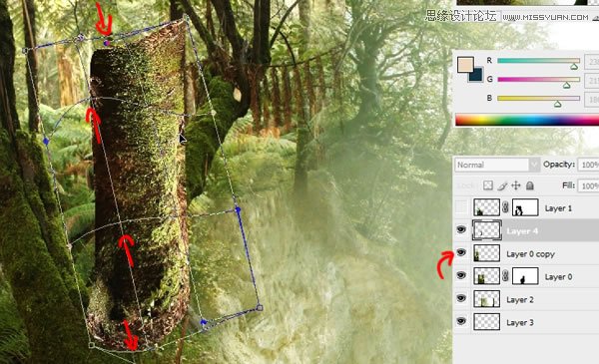Image resolution: width=599 pixels, height=364 pixels.
Task: Click the R channel value field
Action: (592, 62)
